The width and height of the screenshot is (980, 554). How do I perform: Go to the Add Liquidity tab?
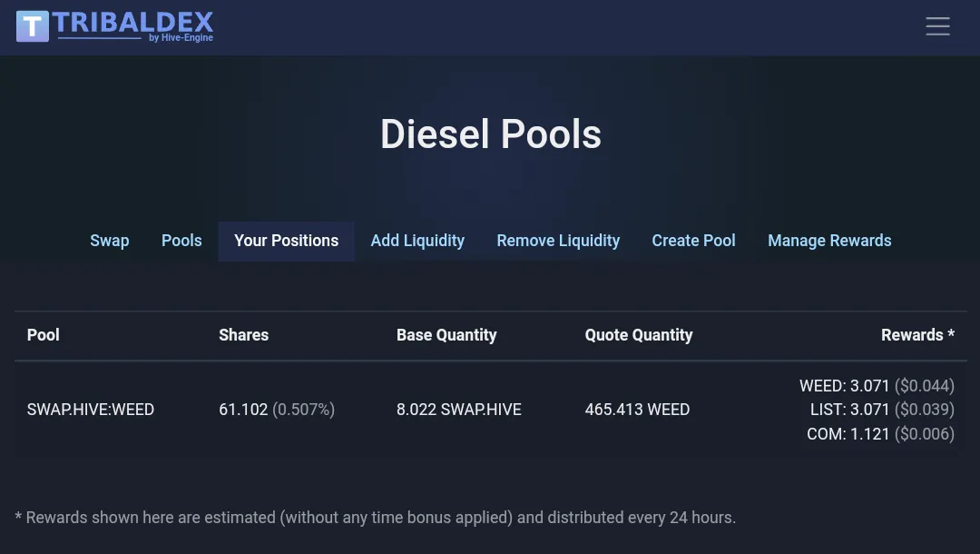(x=417, y=241)
